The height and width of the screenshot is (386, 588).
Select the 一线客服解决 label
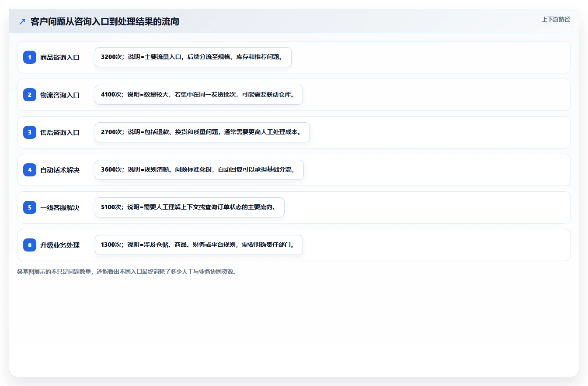60,207
